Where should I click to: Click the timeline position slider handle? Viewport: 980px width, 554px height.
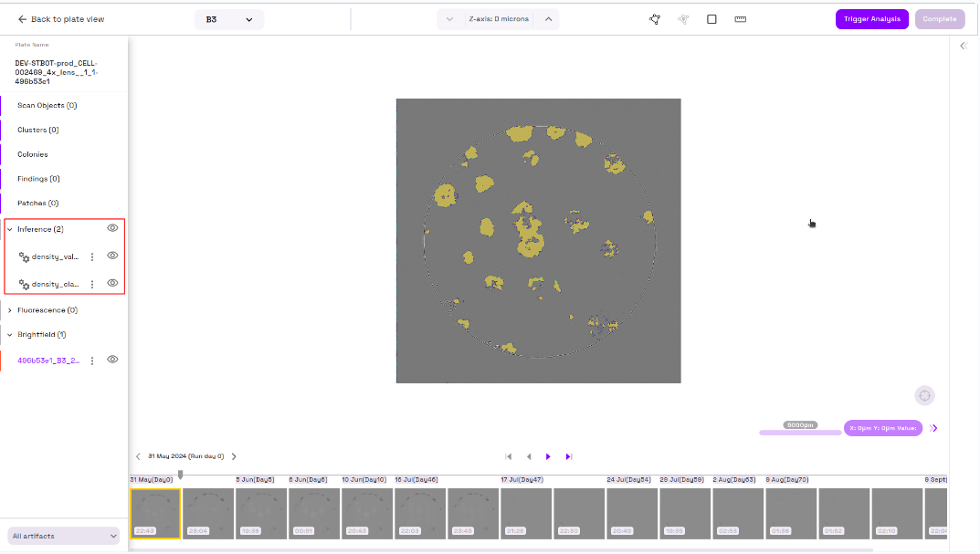(181, 474)
